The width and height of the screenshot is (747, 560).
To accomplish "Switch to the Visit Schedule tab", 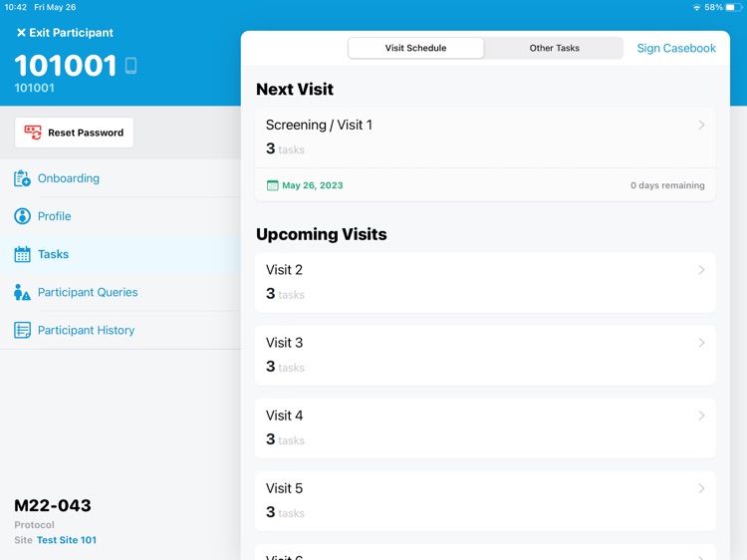I will pyautogui.click(x=416, y=48).
